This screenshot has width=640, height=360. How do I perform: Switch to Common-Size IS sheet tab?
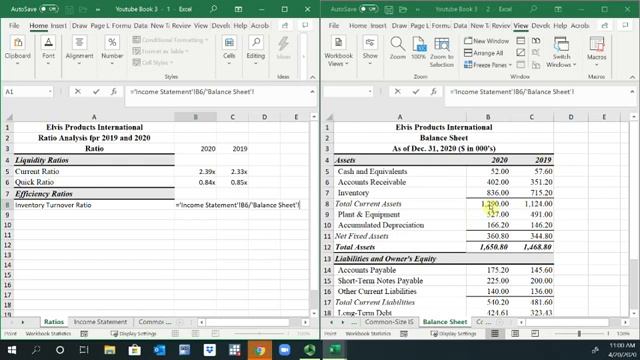coord(389,322)
